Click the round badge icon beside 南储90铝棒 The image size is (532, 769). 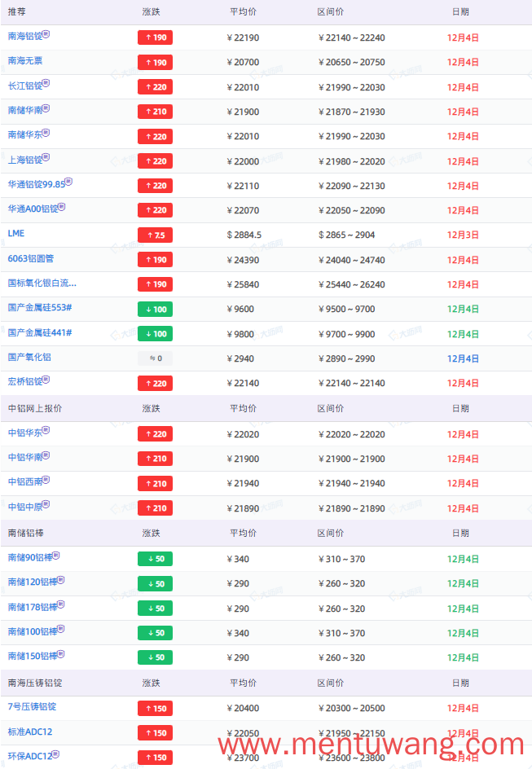pyautogui.click(x=56, y=556)
